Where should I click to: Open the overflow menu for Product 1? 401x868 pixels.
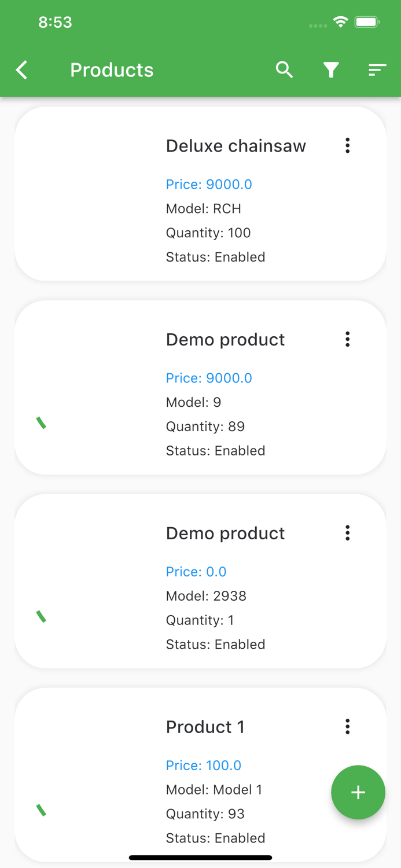[x=347, y=726]
